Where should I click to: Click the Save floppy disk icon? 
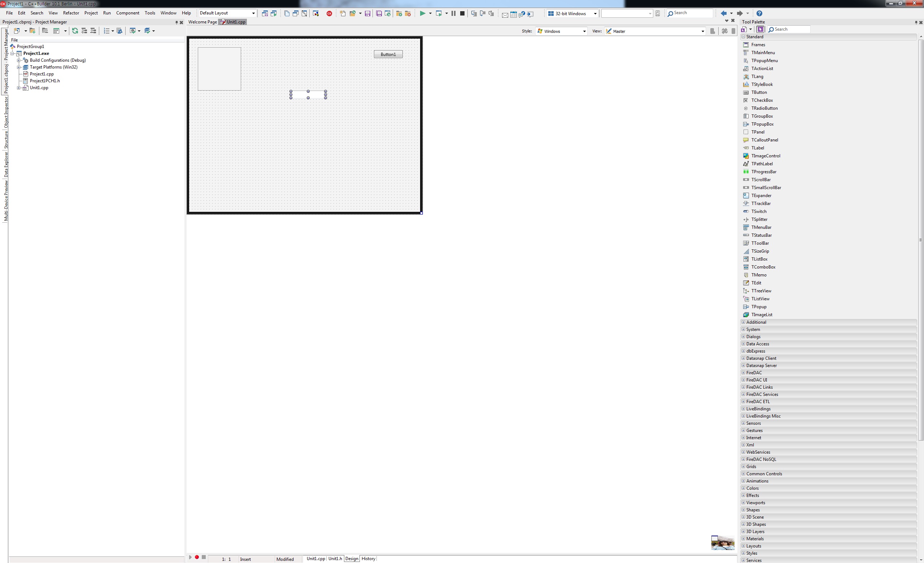[x=367, y=13]
